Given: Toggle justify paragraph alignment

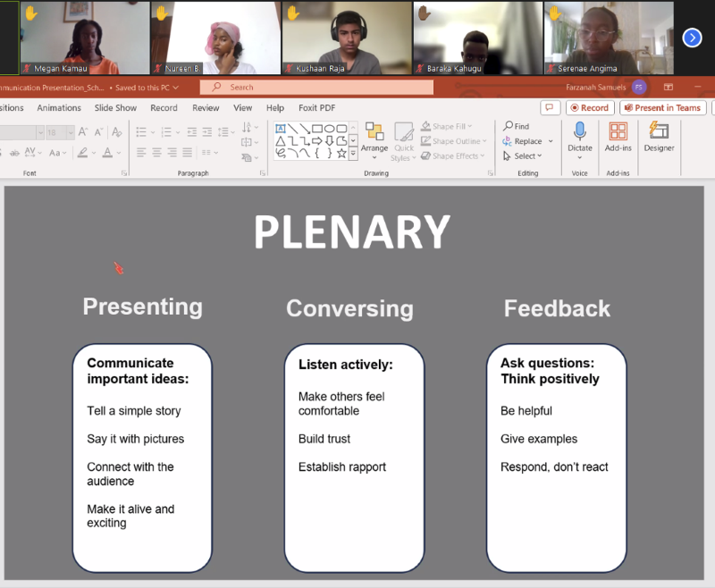Looking at the screenshot, I should coord(187,153).
